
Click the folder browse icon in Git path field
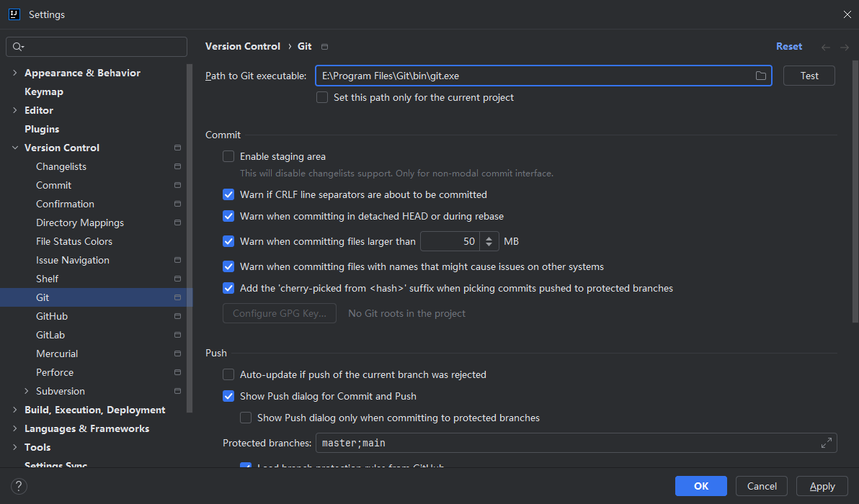click(x=760, y=76)
